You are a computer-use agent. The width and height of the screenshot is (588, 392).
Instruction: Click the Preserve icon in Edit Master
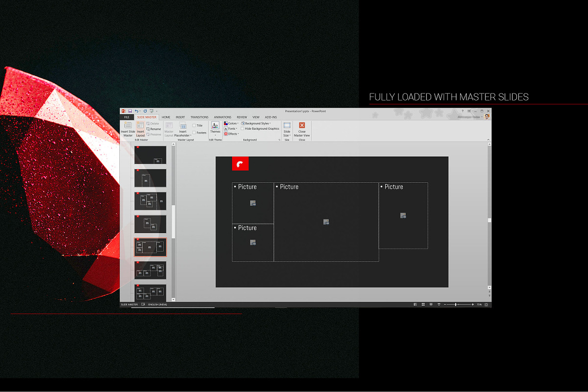[148, 134]
